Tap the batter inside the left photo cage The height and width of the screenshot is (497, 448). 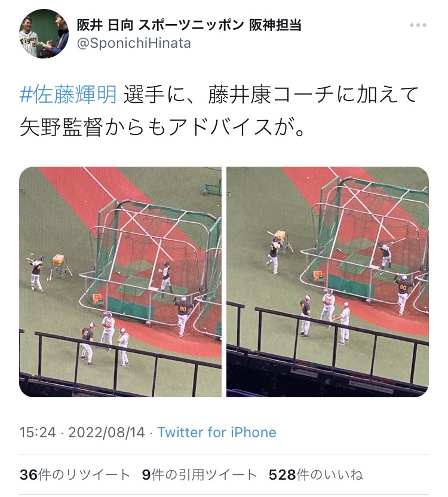pyautogui.click(x=166, y=279)
